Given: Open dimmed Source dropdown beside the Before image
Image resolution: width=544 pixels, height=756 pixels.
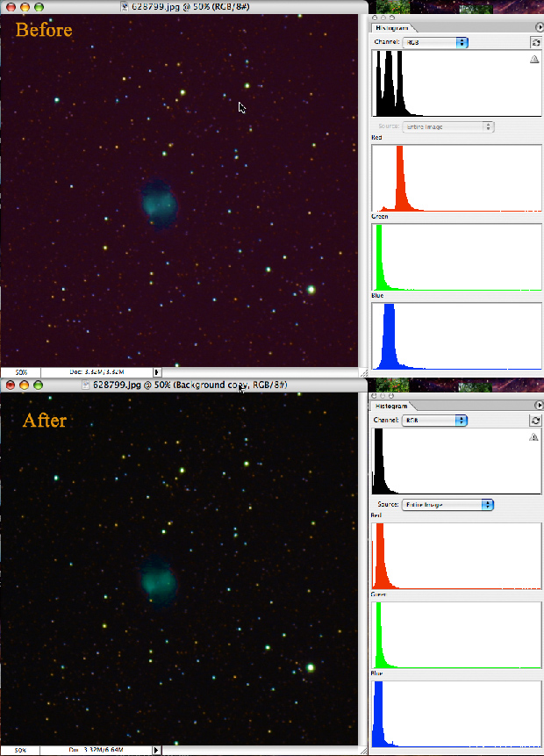Looking at the screenshot, I should tap(448, 126).
